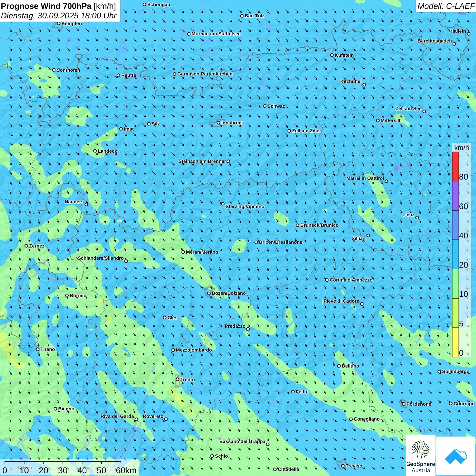Click the 'Hallein' label

[458, 31]
